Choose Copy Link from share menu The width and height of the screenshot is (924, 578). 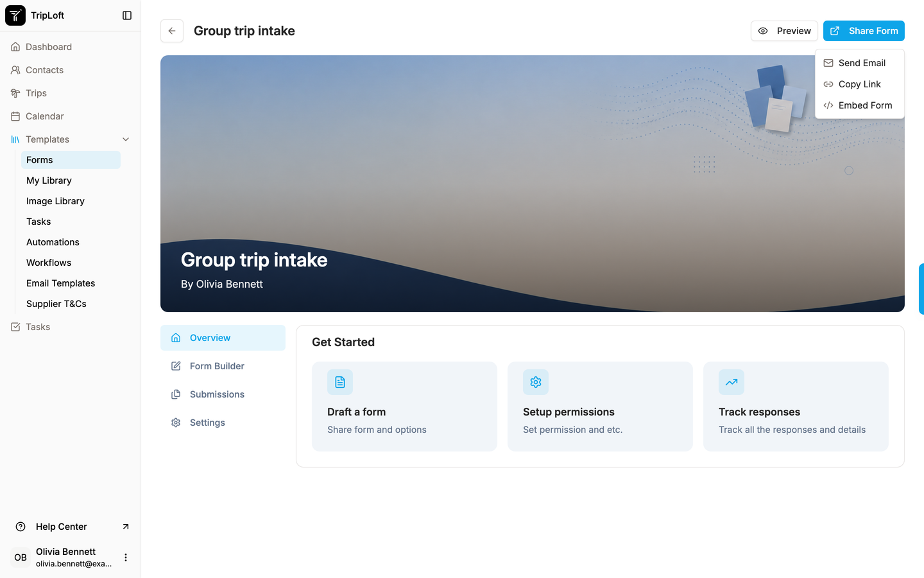tap(859, 84)
